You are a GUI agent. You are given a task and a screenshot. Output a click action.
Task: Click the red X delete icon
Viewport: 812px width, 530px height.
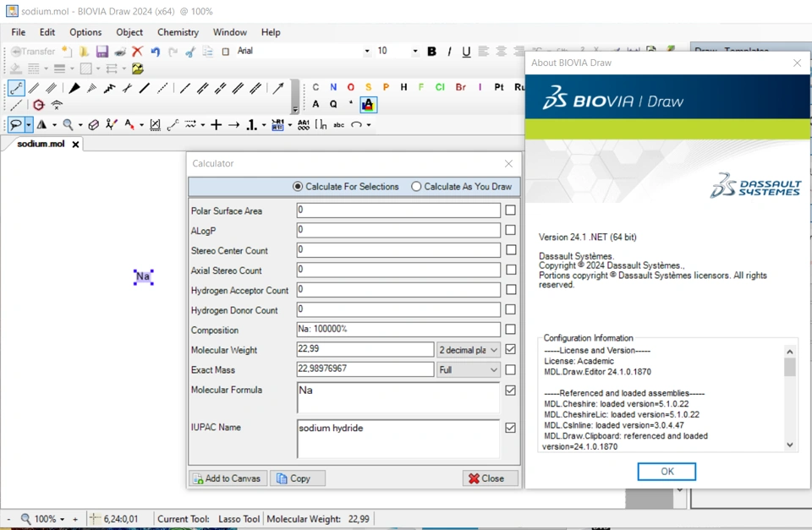[x=137, y=52]
